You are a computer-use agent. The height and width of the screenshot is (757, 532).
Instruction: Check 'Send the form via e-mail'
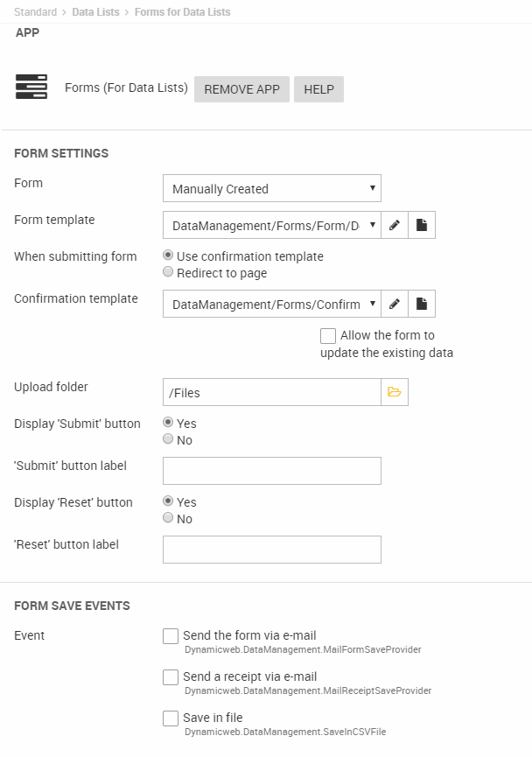coord(171,636)
